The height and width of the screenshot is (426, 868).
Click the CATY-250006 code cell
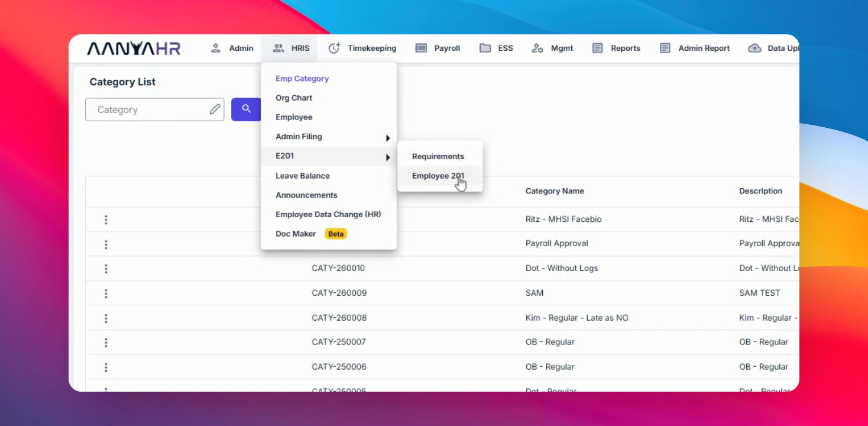[339, 367]
